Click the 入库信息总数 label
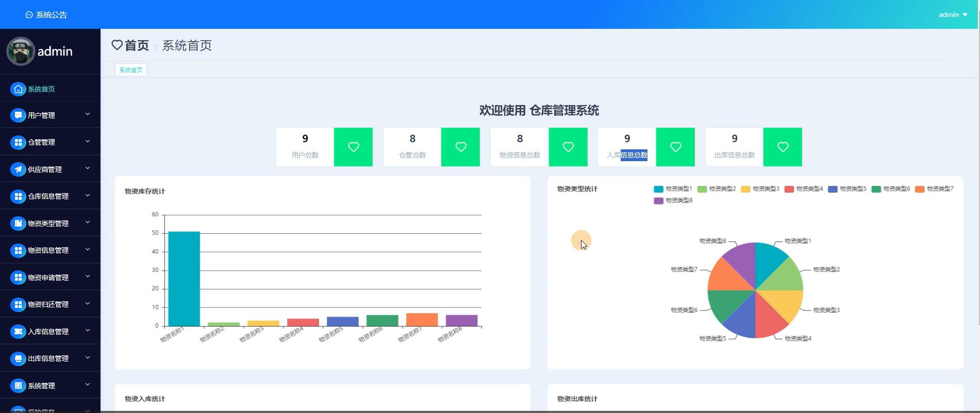 tap(627, 155)
